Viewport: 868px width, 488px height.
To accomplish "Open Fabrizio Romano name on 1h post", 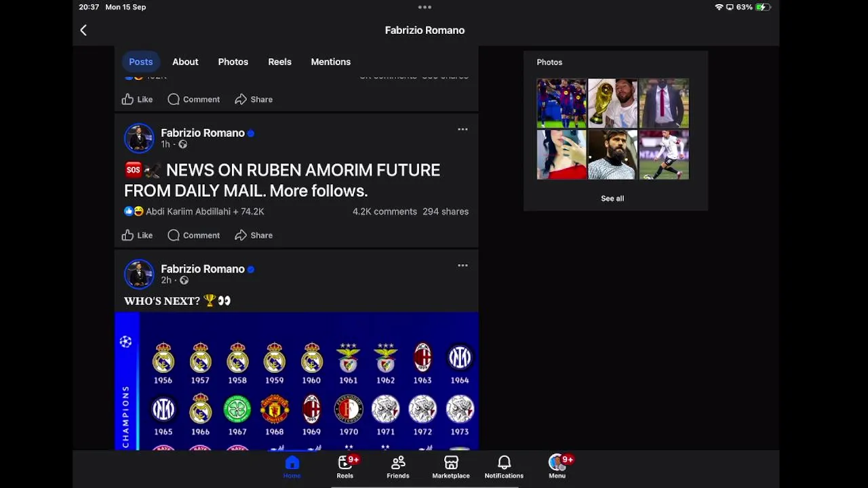I will (203, 133).
